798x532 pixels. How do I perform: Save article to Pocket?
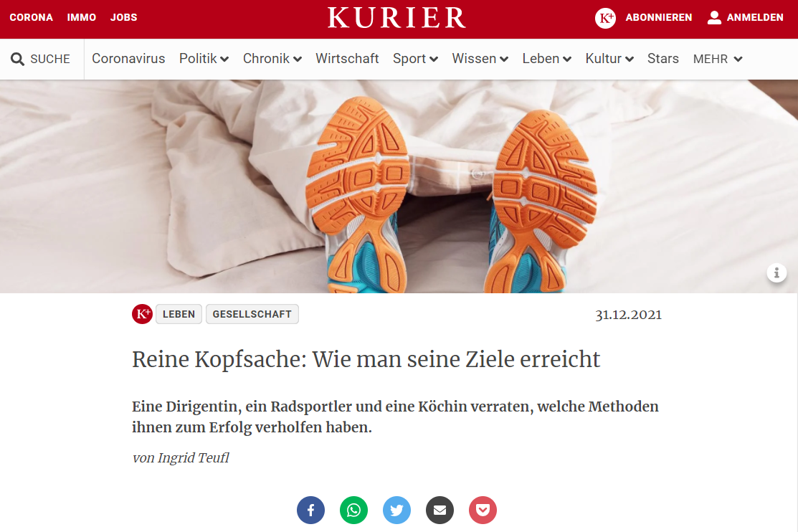(483, 510)
